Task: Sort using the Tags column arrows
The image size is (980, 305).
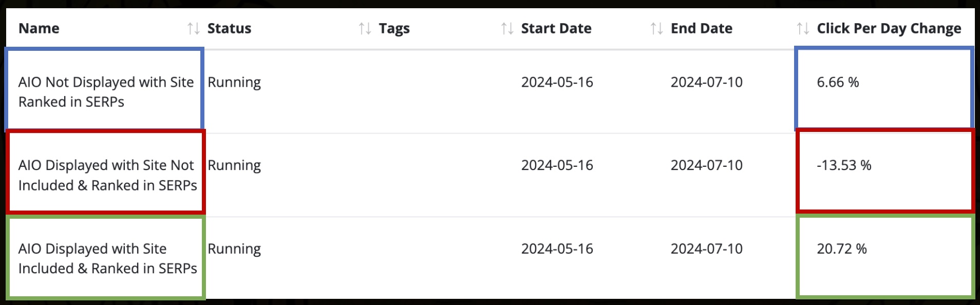Action: 507,28
